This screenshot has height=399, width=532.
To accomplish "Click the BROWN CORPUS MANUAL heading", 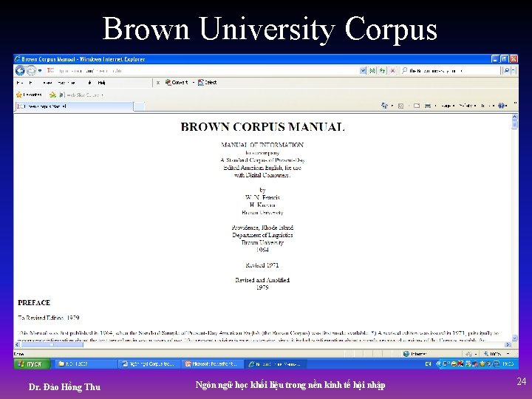I will [262, 127].
